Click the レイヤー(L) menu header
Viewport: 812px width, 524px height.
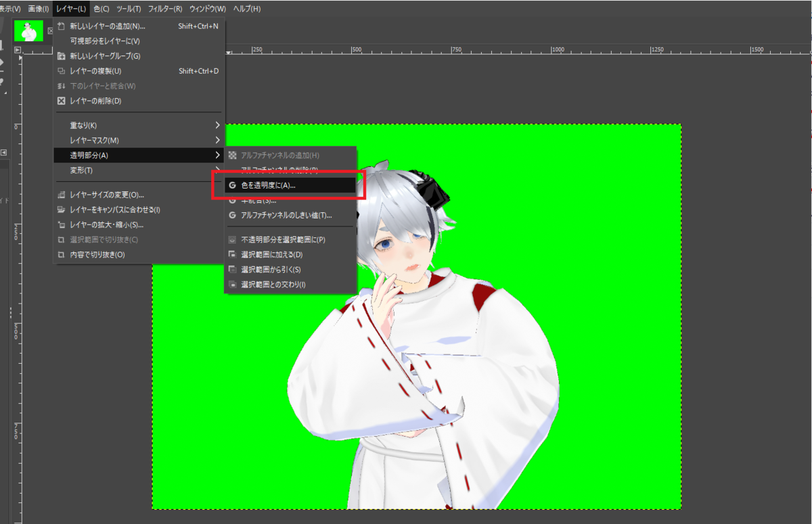(x=71, y=9)
